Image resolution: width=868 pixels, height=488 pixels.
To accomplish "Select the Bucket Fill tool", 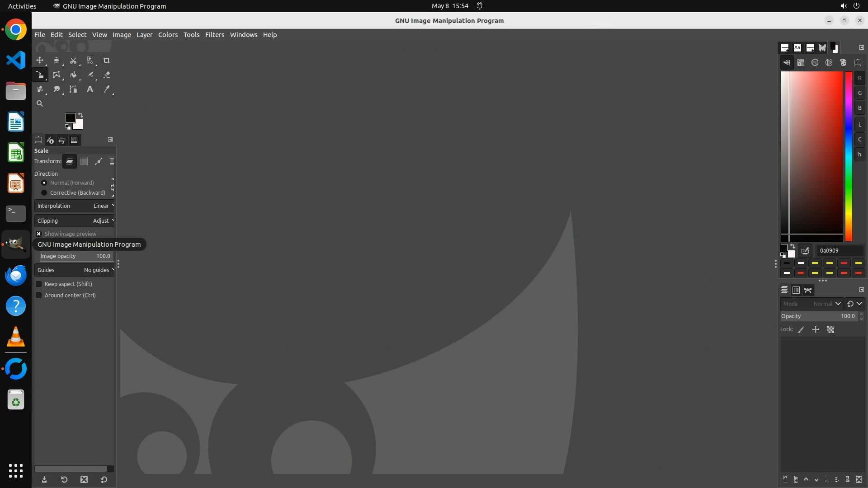I will 73,75.
